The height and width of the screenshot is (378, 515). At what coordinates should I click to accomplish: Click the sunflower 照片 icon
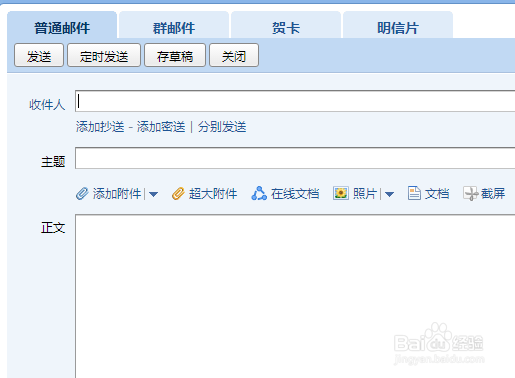341,193
